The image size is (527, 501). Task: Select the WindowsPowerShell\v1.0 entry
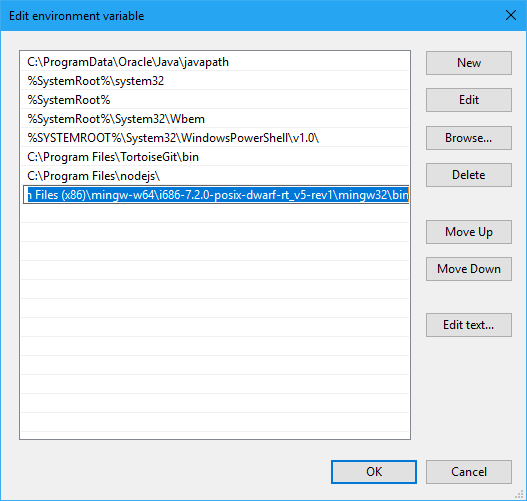tap(215, 138)
